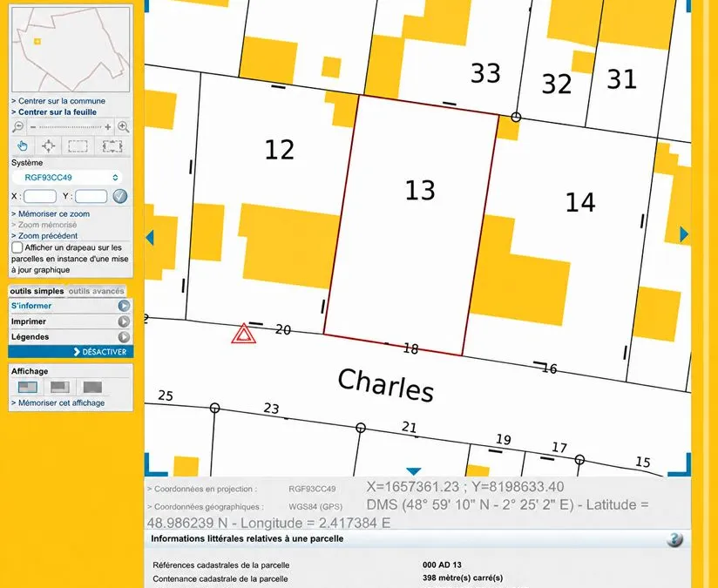Click the zoom out magnifier icon
Screen dimensions: 718x588
17,127
